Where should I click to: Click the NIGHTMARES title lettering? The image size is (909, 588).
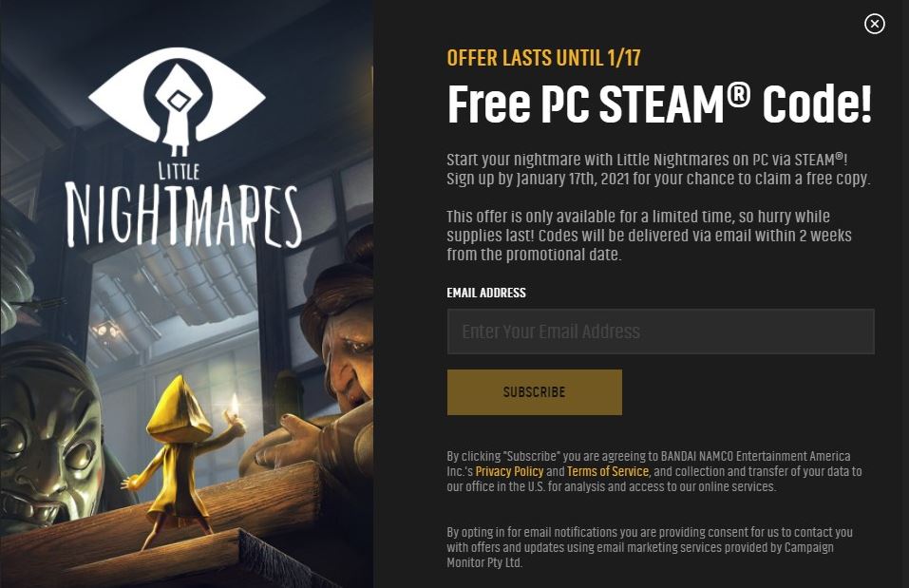point(182,216)
